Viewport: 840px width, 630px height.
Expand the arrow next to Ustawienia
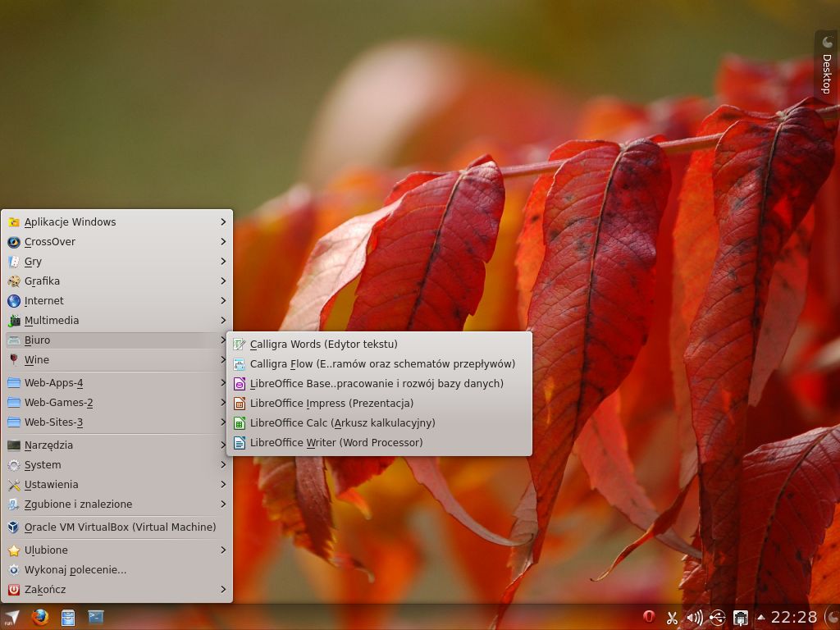click(x=223, y=485)
